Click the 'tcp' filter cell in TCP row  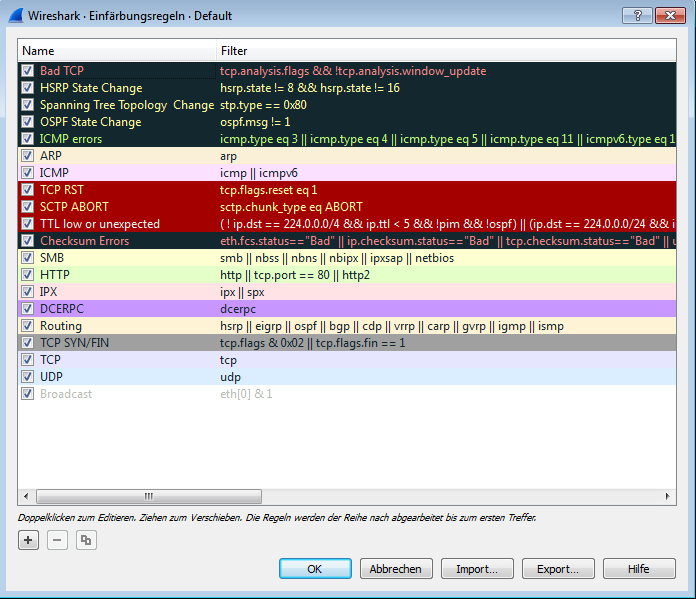[228, 360]
